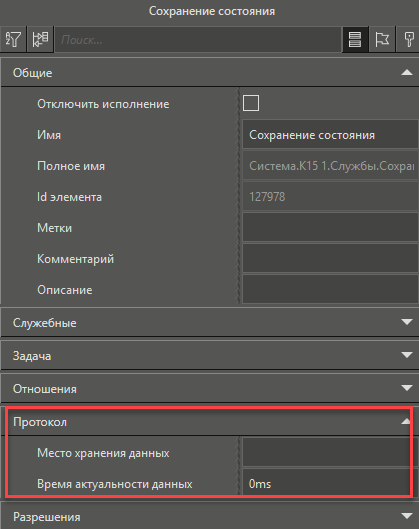
Task: Click the tree hierarchy view icon
Action: (x=40, y=39)
